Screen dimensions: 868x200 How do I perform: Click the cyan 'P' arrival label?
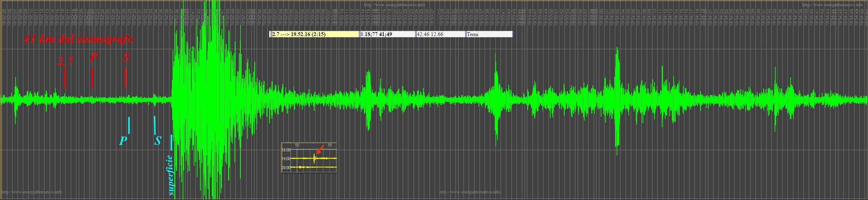tap(123, 141)
